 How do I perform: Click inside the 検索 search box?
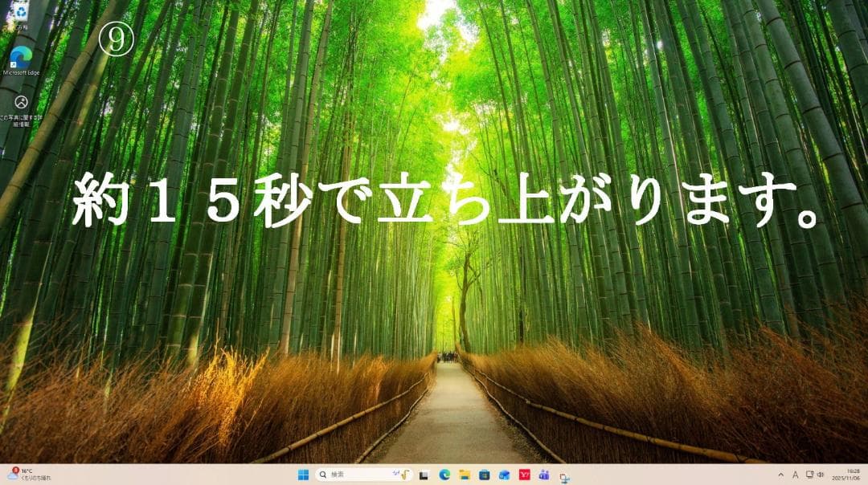[x=354, y=474]
